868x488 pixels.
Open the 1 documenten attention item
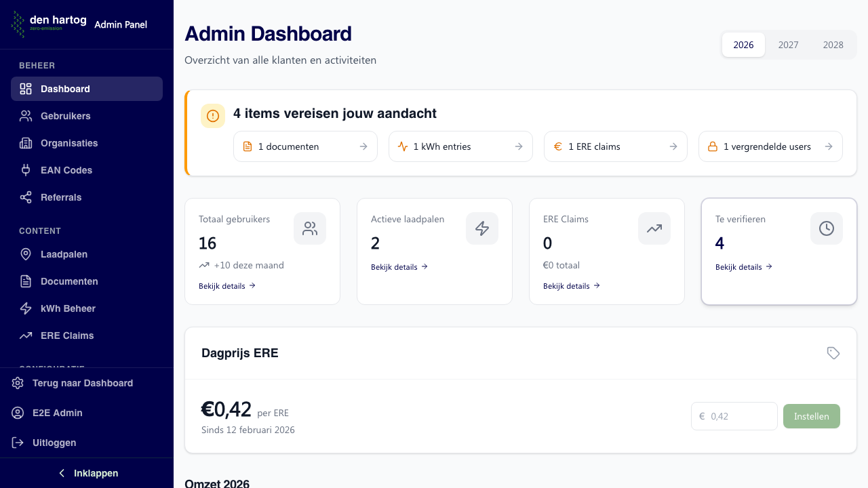click(x=305, y=146)
